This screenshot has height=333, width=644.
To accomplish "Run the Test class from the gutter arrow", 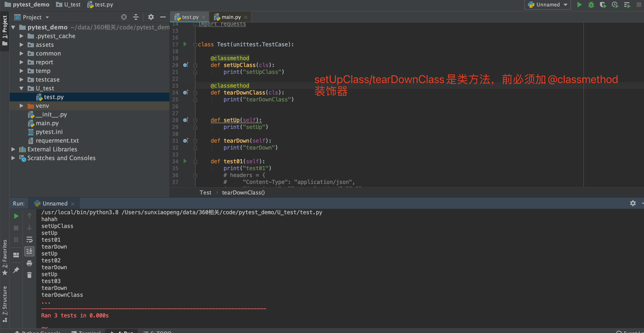I will pos(185,44).
